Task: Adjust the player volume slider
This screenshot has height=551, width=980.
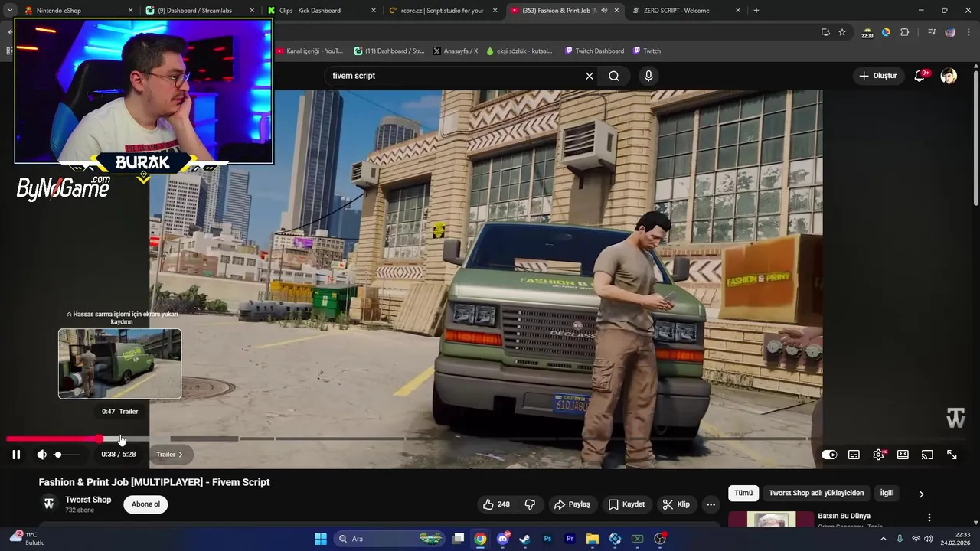Action: (x=66, y=455)
